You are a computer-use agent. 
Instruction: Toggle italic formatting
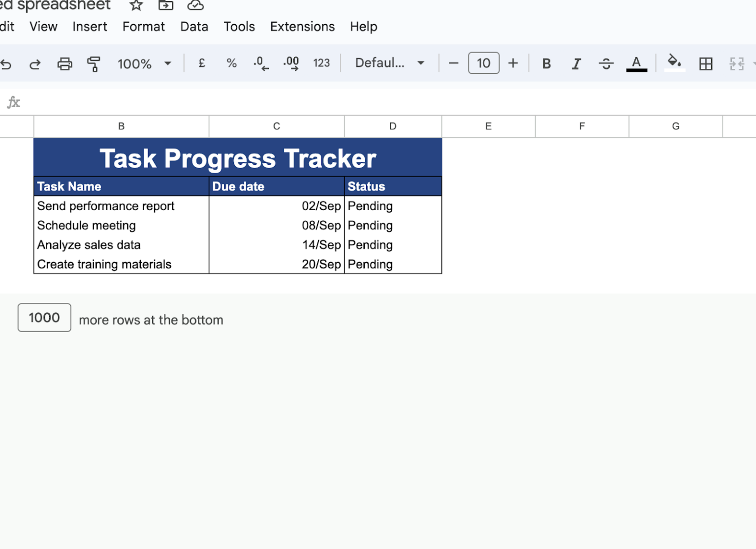pyautogui.click(x=576, y=63)
